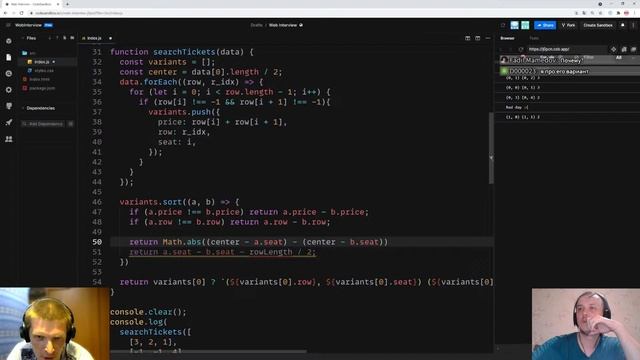Click the Share button
This screenshot has width=640, height=360.
tap(545, 25)
